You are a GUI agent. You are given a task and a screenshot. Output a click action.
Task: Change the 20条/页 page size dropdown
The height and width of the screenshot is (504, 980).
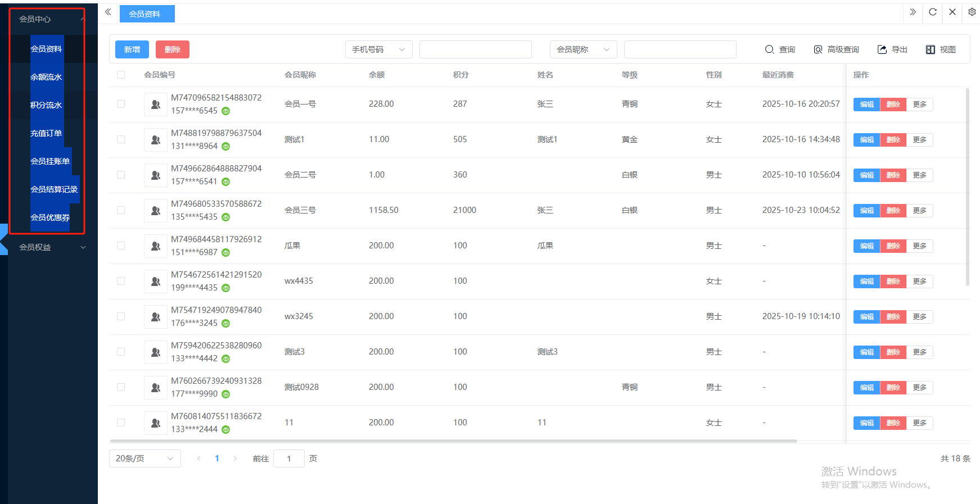pyautogui.click(x=144, y=458)
